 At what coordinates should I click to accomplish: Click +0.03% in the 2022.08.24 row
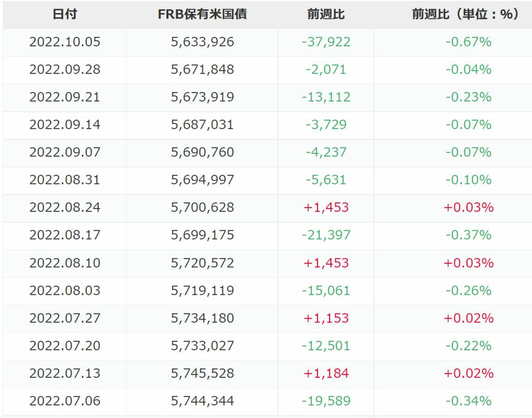468,207
